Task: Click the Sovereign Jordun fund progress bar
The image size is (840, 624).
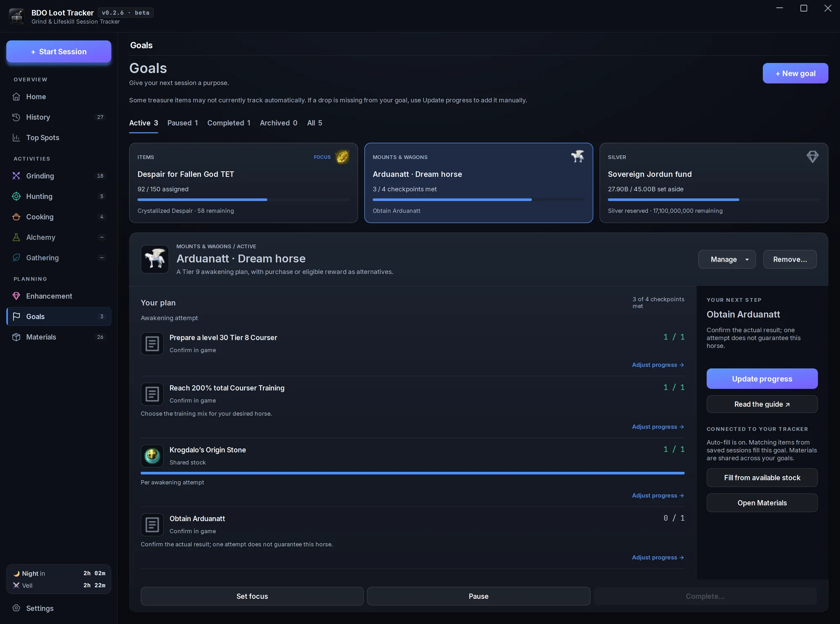Action: [714, 199]
